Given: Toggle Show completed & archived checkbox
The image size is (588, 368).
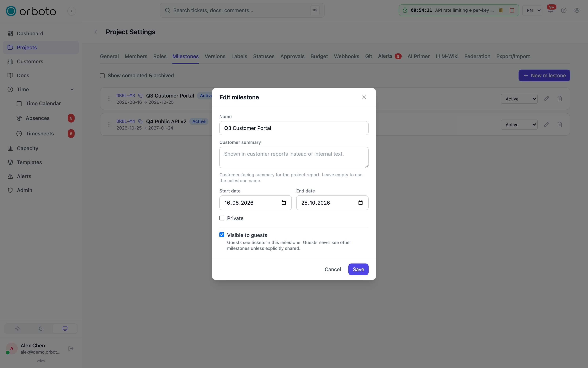Looking at the screenshot, I should coord(102,76).
